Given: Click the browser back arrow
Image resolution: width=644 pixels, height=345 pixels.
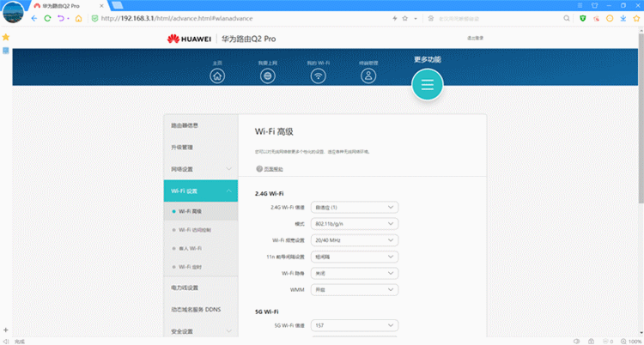Looking at the screenshot, I should point(34,17).
